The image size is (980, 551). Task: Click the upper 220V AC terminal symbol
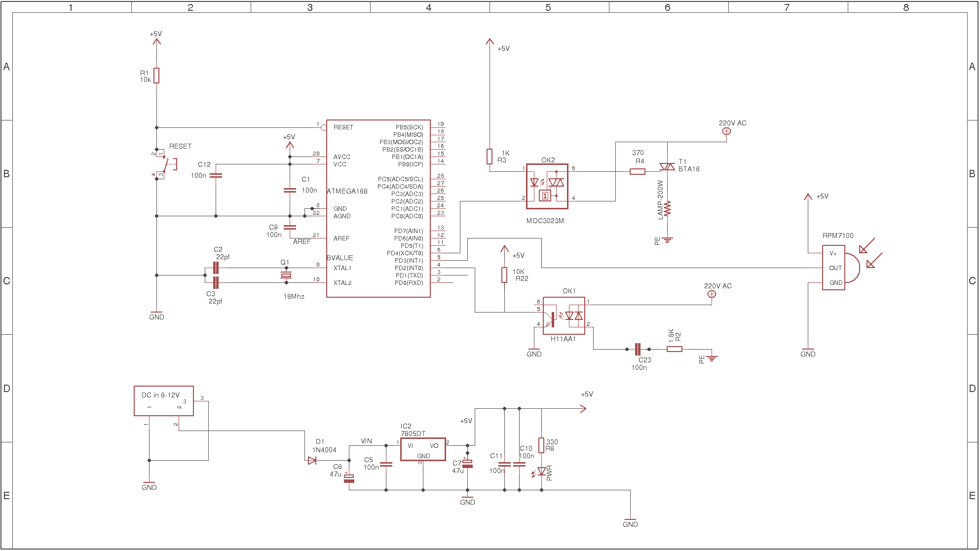(x=726, y=131)
